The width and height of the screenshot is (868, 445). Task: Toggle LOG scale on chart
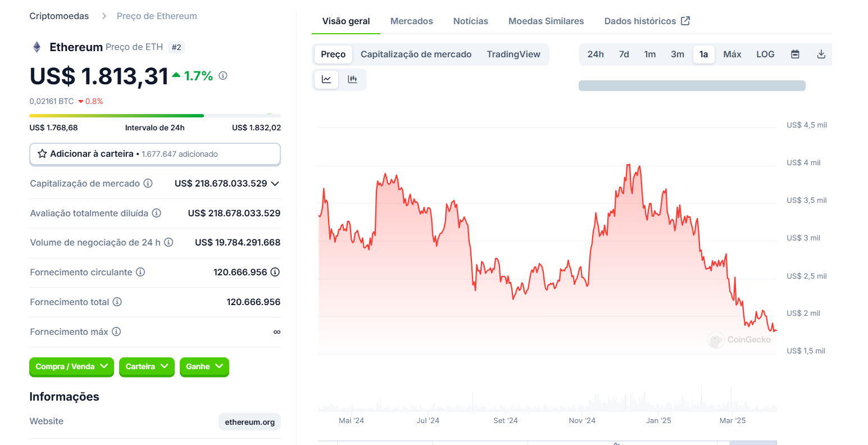pyautogui.click(x=765, y=55)
